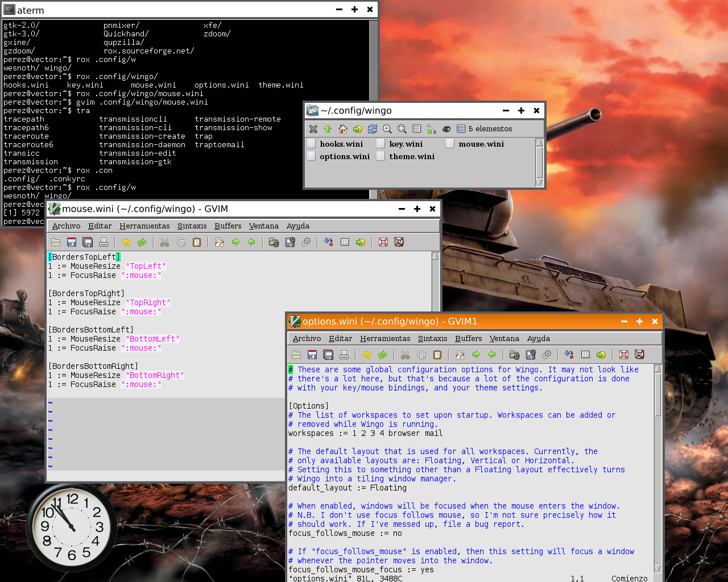
Task: Redo the edit in options.wini GVIM1
Action: click(x=383, y=355)
